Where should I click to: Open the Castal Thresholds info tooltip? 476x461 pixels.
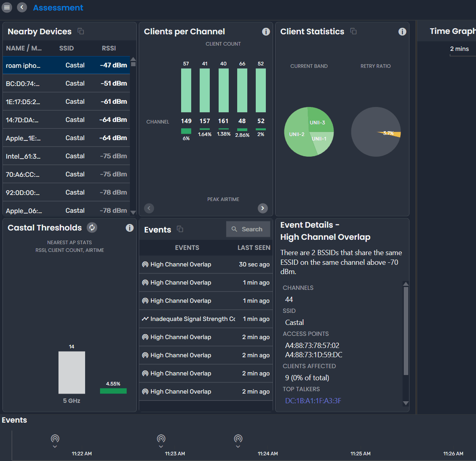[x=129, y=228]
